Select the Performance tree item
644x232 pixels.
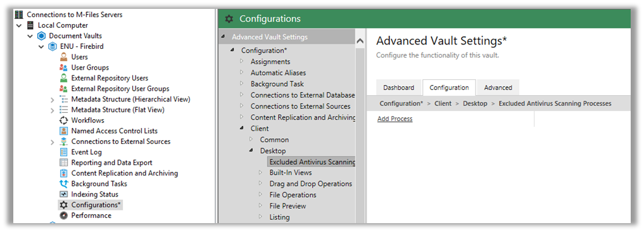91,216
